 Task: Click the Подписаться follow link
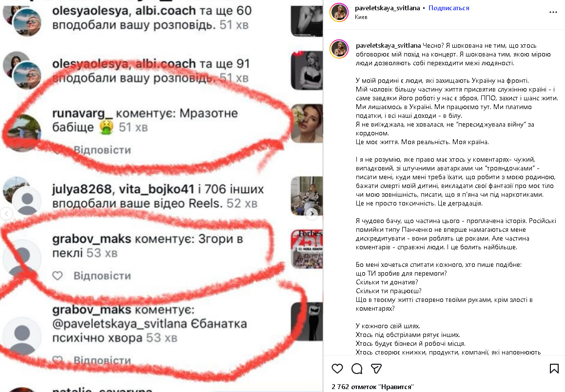448,8
